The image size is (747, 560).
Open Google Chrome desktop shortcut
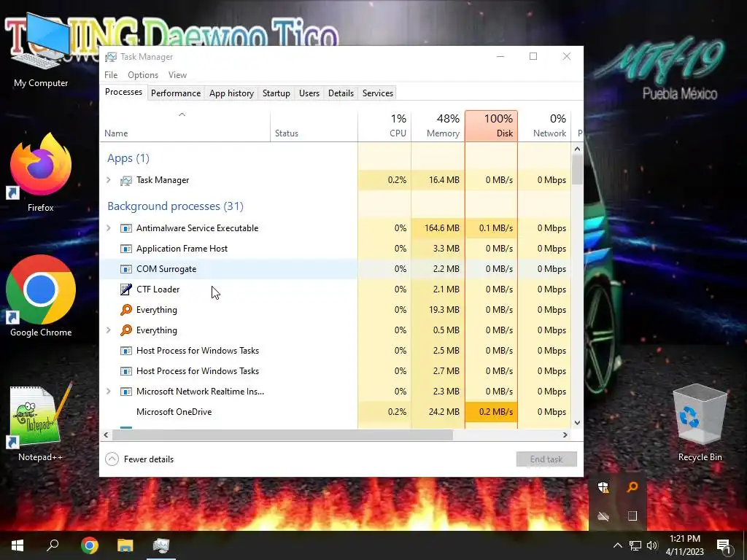click(x=41, y=296)
